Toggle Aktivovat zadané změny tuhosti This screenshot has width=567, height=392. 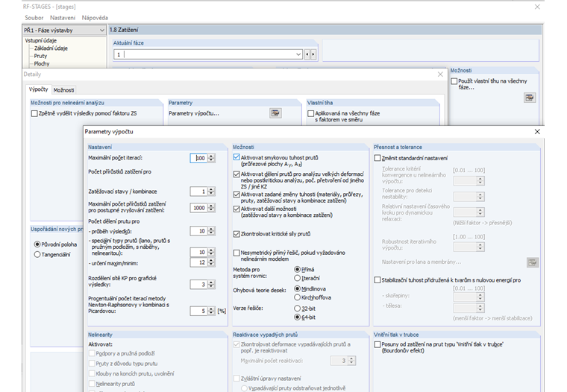coord(236,195)
